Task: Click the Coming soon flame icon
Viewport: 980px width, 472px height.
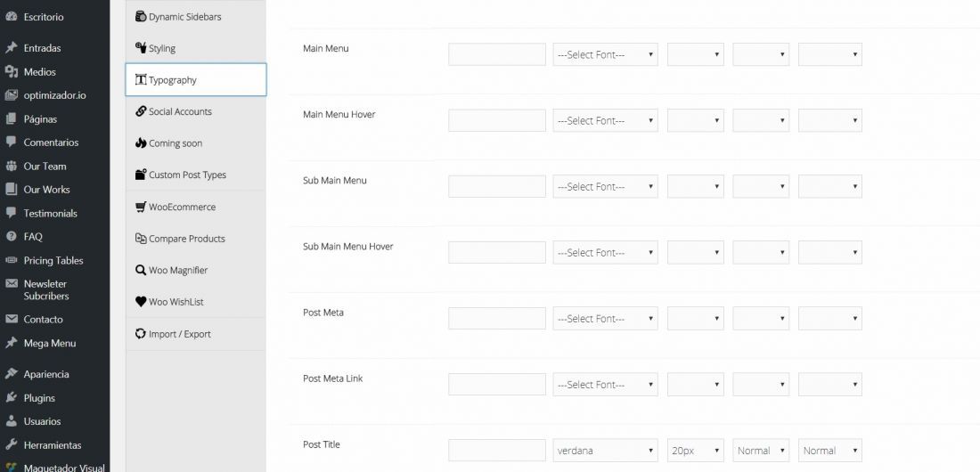Action: (x=141, y=143)
